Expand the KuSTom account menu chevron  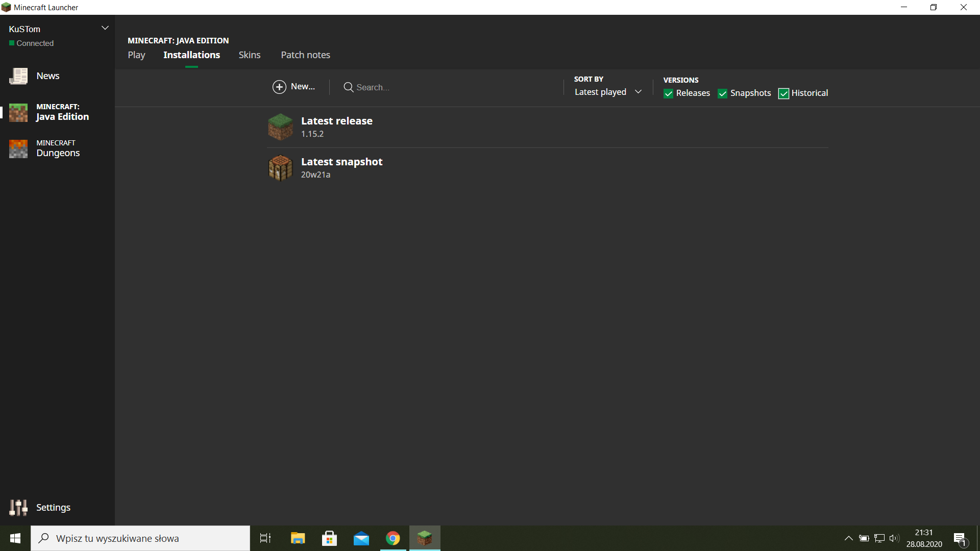[105, 28]
